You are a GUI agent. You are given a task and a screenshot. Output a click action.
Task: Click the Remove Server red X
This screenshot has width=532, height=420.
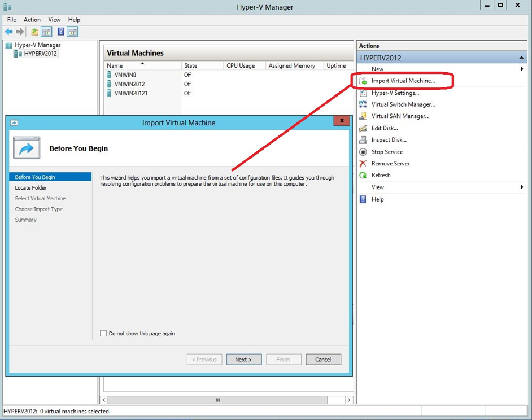coord(363,164)
